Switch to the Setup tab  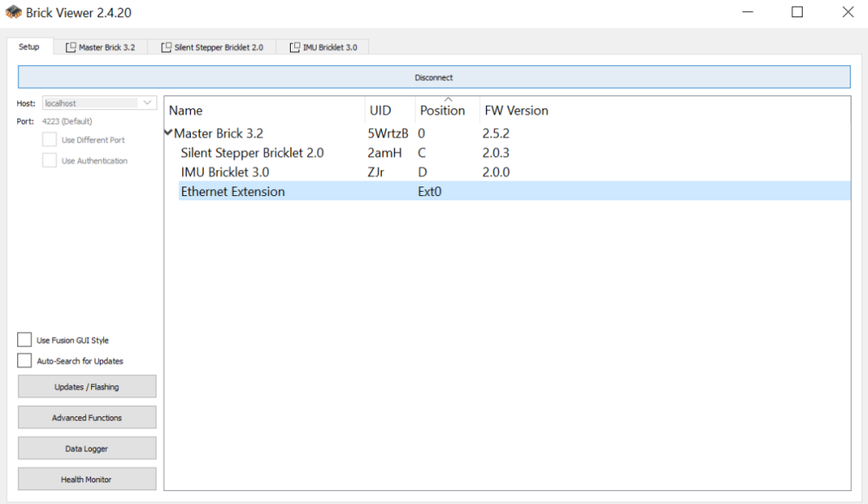[29, 47]
